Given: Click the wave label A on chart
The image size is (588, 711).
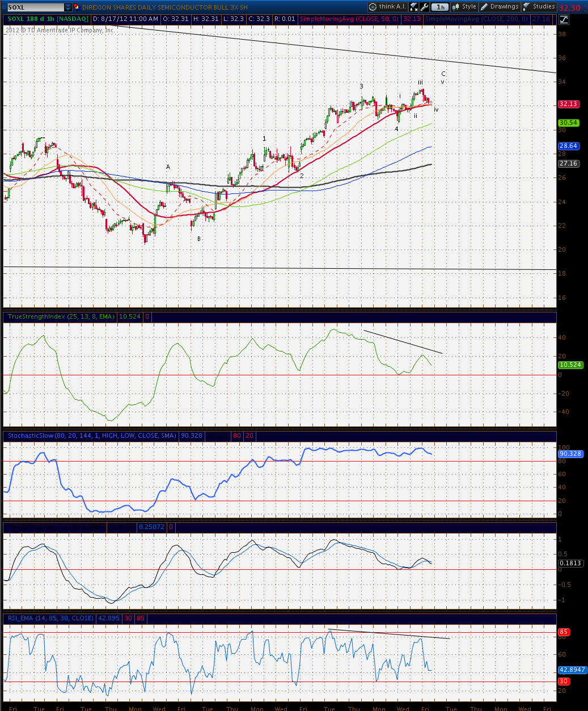Looking at the screenshot, I should pos(168,167).
